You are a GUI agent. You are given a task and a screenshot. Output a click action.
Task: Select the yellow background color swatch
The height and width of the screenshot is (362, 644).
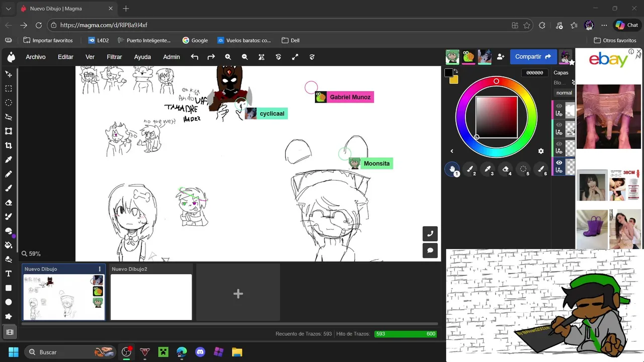(454, 79)
